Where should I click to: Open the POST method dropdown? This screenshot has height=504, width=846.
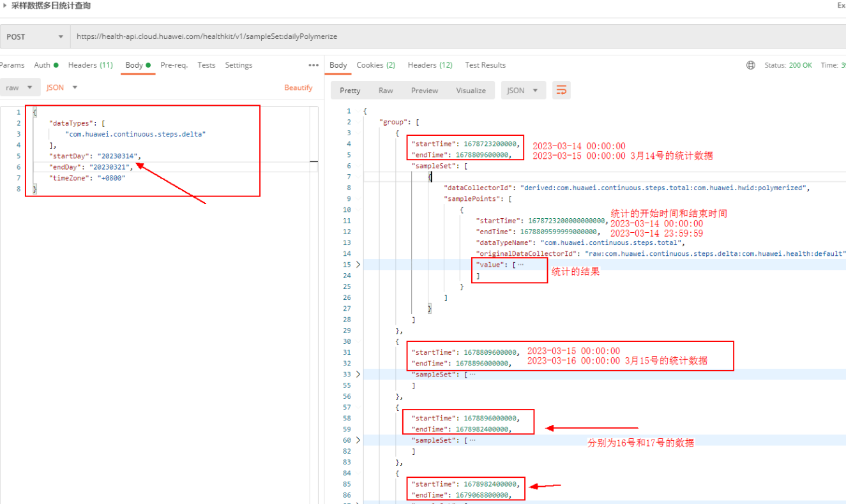[x=35, y=37]
